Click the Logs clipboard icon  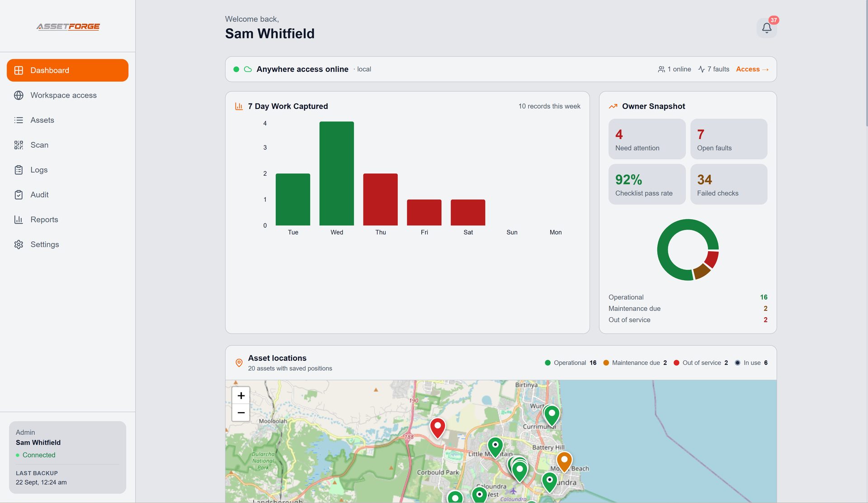19,169
